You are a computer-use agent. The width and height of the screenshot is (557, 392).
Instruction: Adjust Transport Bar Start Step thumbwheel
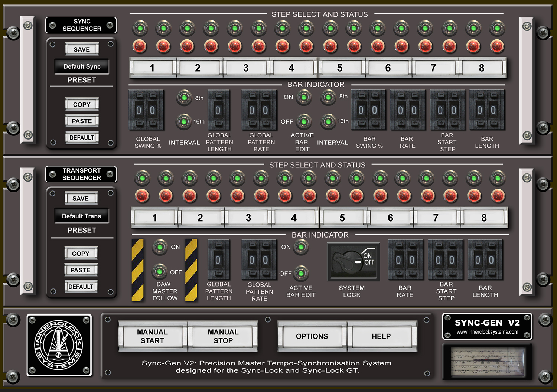(445, 259)
